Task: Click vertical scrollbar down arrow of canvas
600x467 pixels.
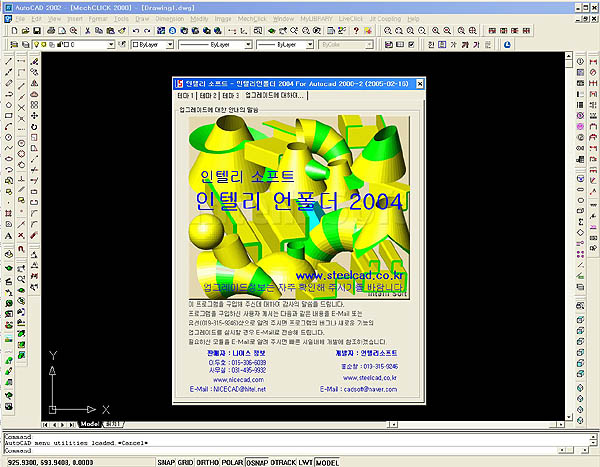Action: 569,417
